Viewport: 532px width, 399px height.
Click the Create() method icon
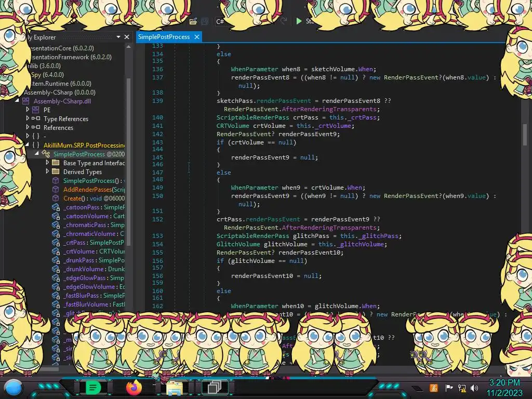(x=56, y=198)
